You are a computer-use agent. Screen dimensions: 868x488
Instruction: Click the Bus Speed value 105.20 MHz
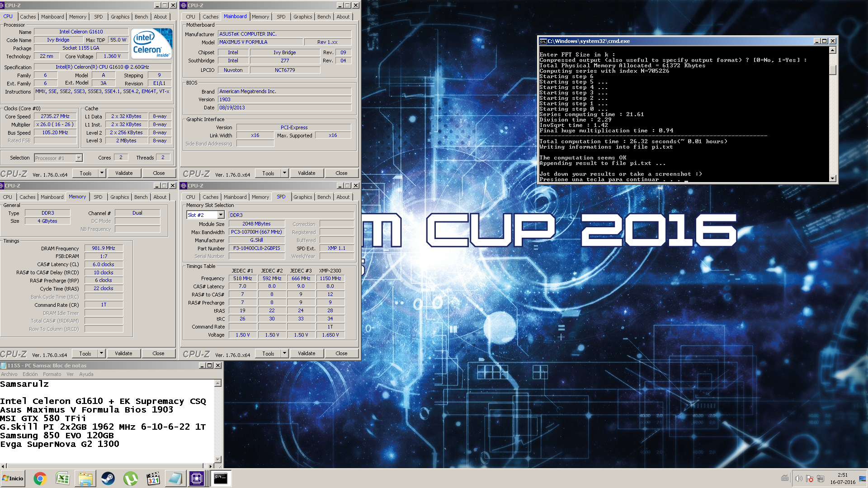[x=55, y=132]
